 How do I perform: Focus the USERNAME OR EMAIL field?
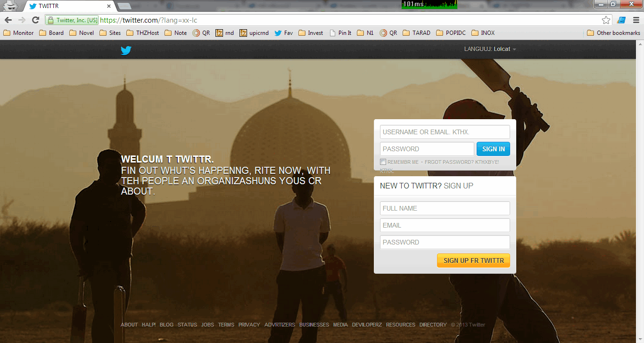[x=445, y=132]
